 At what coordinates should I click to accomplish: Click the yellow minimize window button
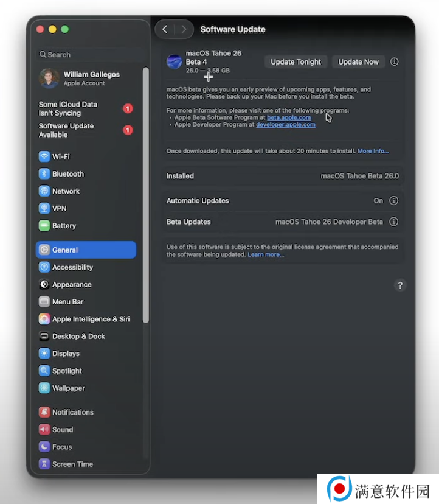tap(52, 30)
